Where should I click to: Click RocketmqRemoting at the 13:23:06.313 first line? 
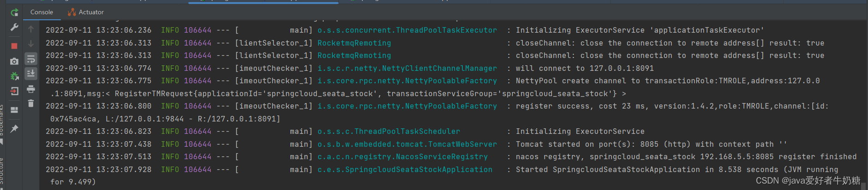(x=354, y=43)
